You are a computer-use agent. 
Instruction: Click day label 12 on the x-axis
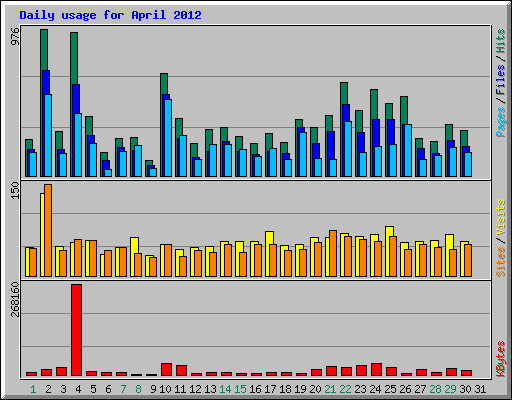[195, 389]
